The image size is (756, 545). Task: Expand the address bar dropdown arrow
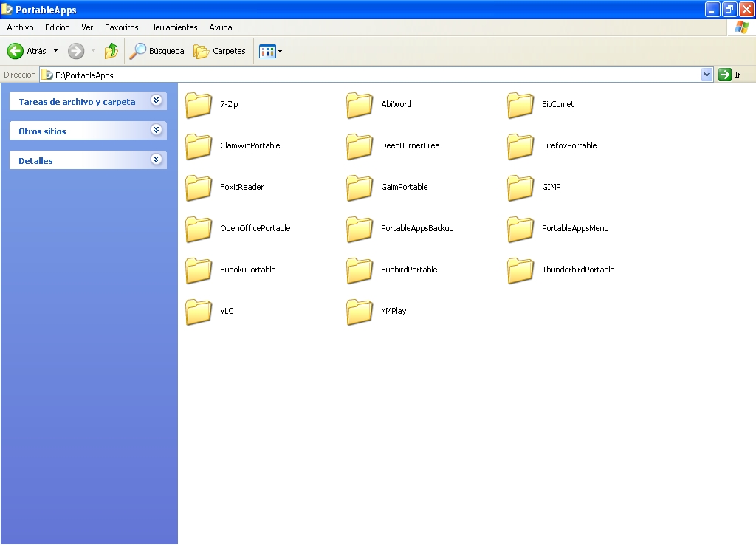point(707,75)
